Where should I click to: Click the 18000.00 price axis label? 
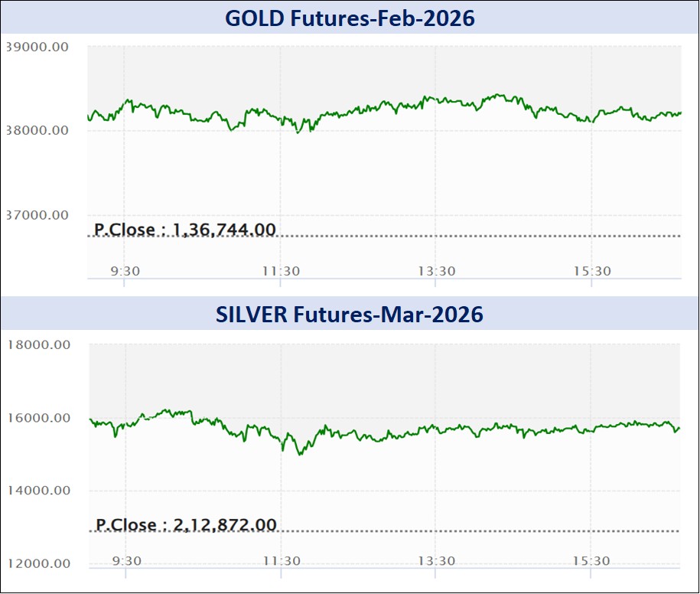coord(37,344)
